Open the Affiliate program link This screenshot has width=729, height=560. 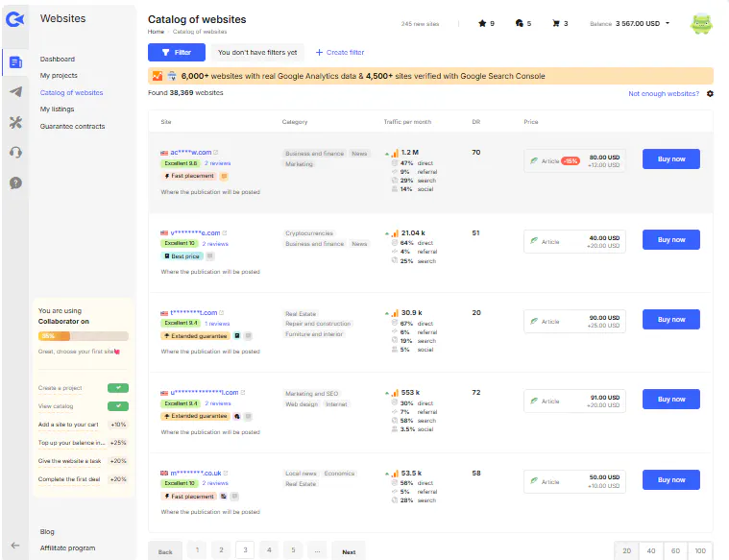pos(67,548)
